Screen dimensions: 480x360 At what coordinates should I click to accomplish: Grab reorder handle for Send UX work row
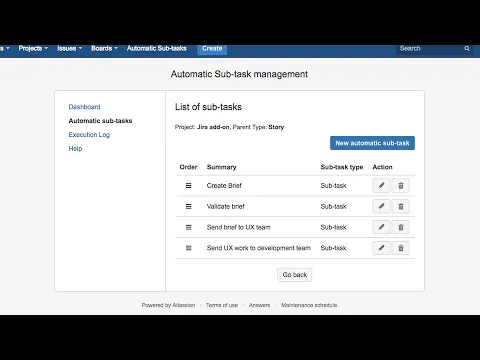coord(188,248)
